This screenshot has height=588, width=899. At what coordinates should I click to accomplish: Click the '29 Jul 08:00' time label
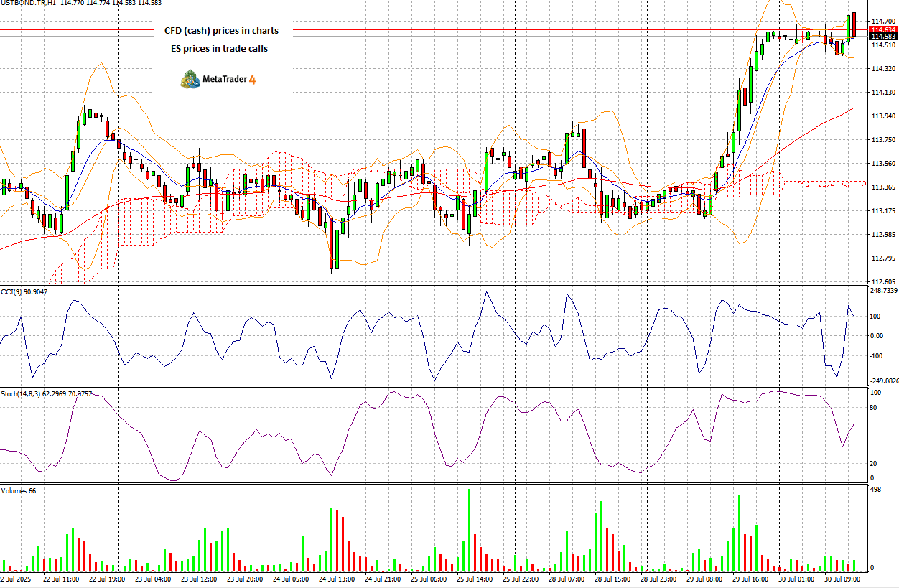click(x=704, y=579)
